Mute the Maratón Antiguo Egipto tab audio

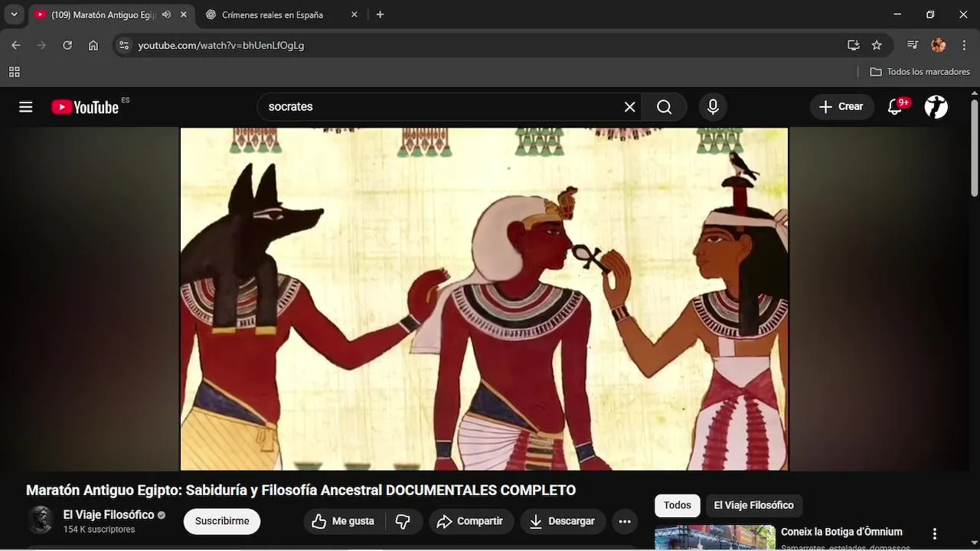[166, 15]
